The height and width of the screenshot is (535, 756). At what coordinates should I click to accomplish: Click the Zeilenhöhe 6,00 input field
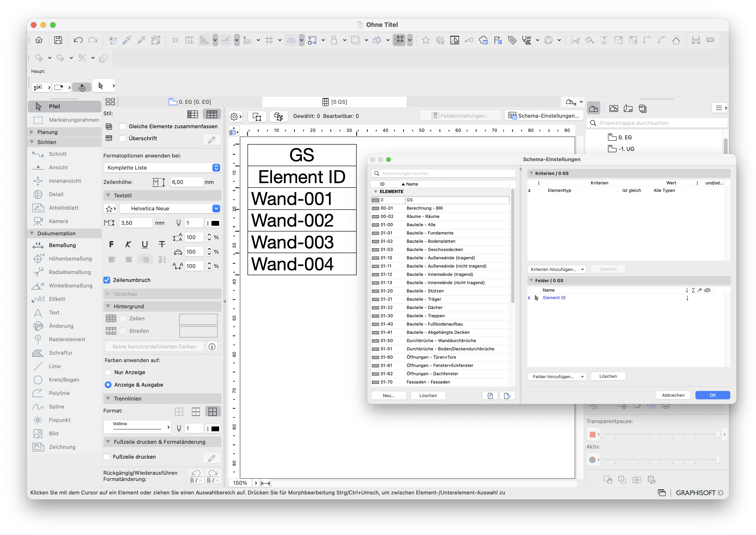pos(187,182)
